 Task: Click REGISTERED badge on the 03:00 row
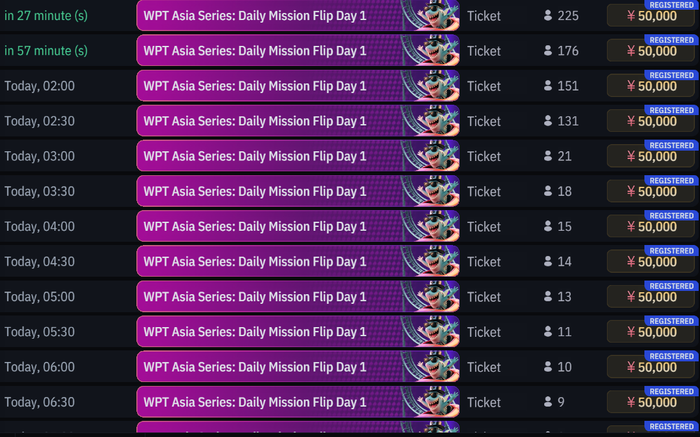coord(671,146)
